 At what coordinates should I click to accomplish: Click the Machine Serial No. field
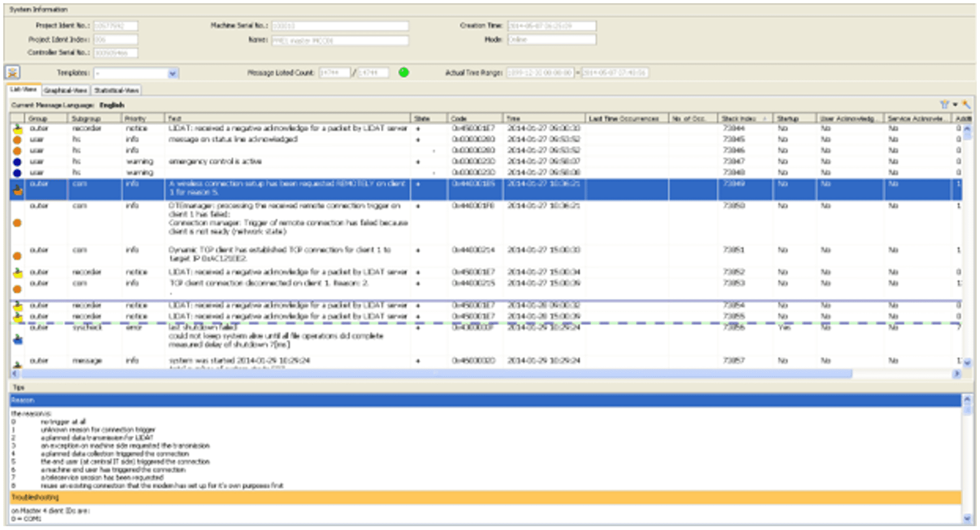point(340,26)
